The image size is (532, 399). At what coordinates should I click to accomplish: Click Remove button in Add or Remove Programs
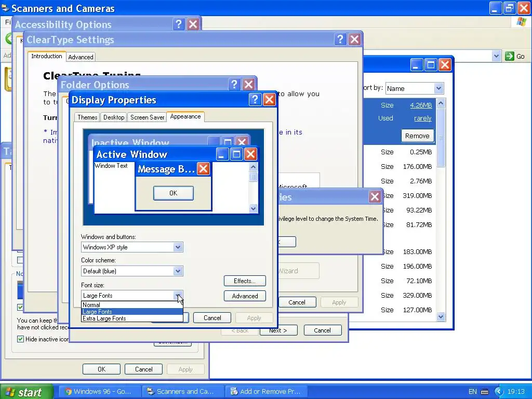click(x=417, y=136)
